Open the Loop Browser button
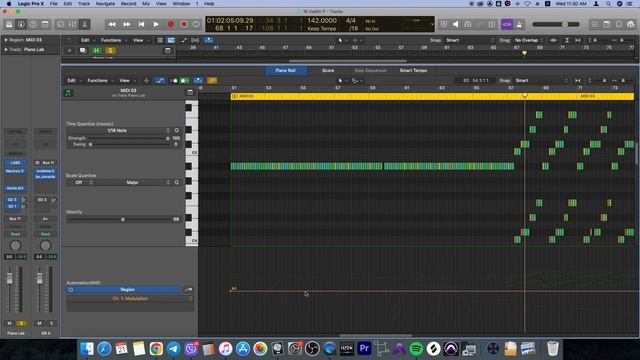Viewport: 640px width, 360px height. (619, 24)
